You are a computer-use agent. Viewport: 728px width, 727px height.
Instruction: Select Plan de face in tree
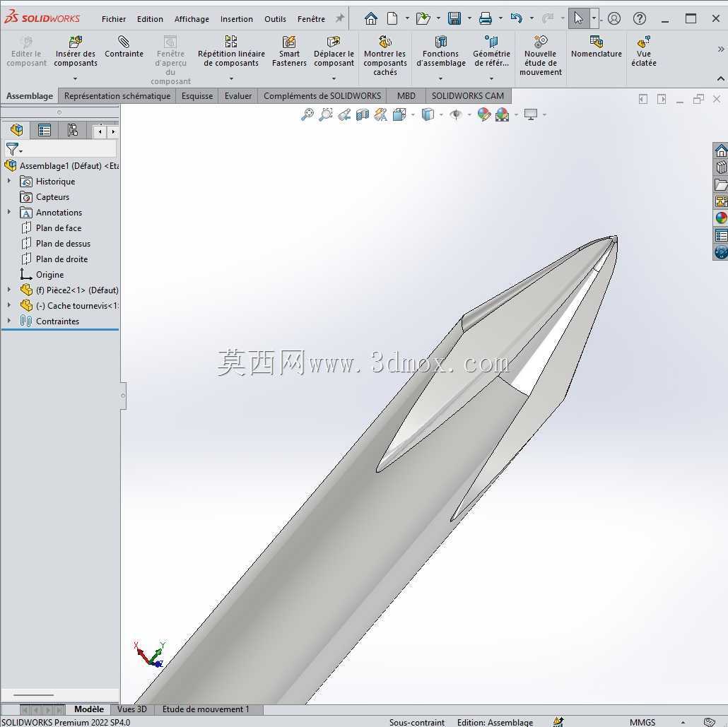coord(59,227)
